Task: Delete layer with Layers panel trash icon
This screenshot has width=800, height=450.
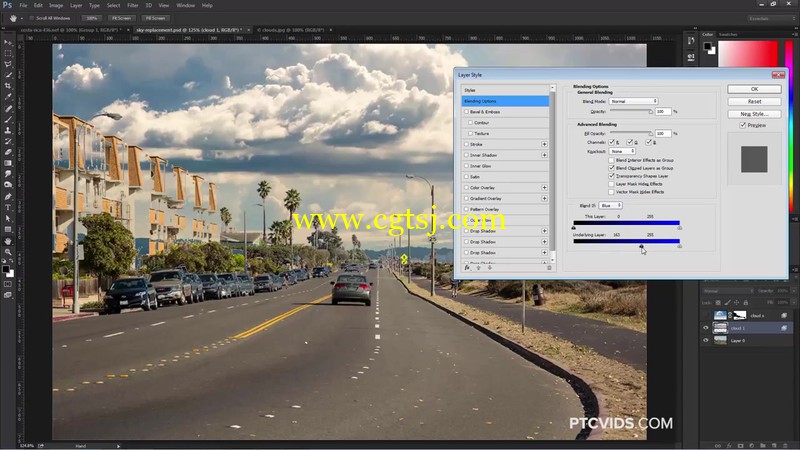Action: pos(785,445)
